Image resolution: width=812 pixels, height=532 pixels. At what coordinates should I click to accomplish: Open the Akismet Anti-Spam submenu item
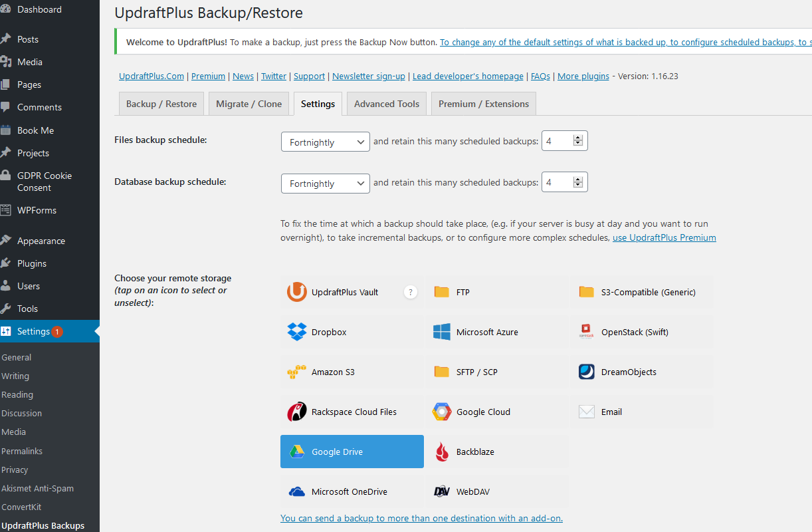click(37, 488)
